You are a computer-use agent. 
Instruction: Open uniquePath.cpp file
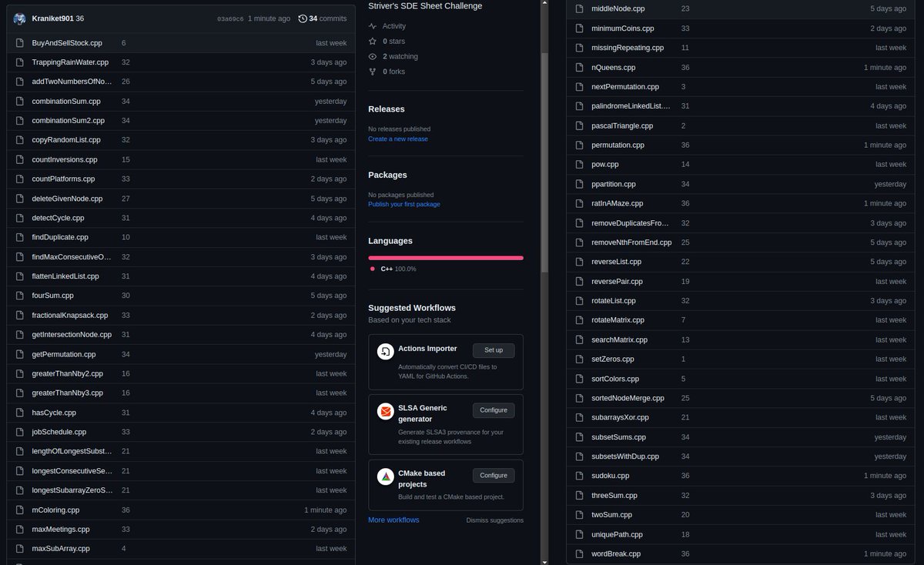click(617, 534)
